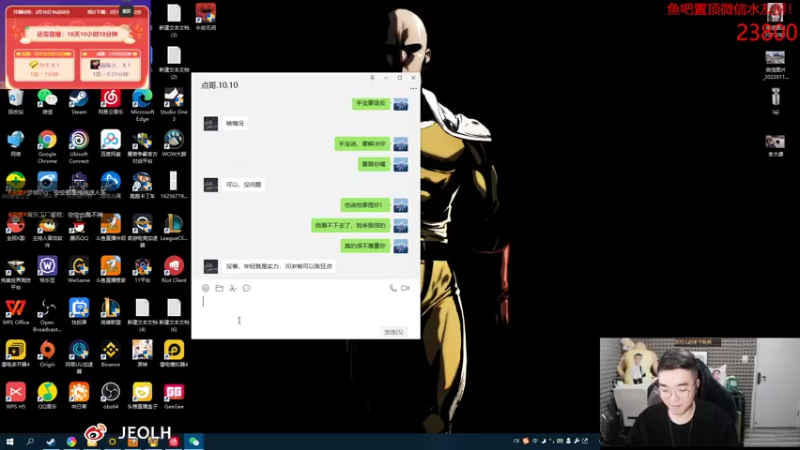Open Riot Client desktop shortcut

point(174,270)
